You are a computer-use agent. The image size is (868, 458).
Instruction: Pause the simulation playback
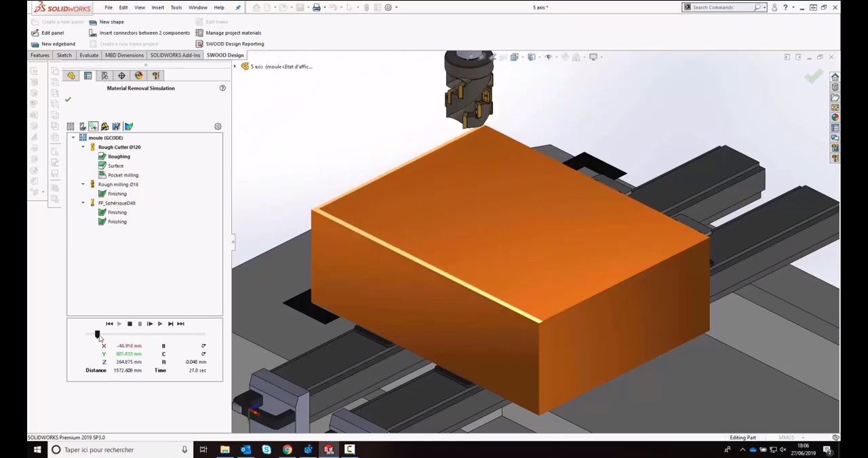(x=140, y=324)
